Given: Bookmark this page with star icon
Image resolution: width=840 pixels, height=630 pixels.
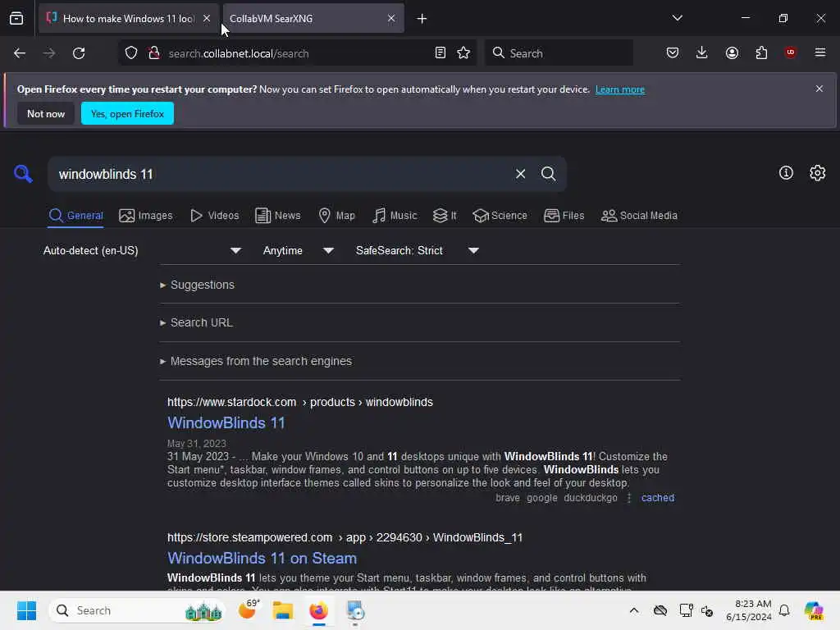Looking at the screenshot, I should pyautogui.click(x=463, y=53).
